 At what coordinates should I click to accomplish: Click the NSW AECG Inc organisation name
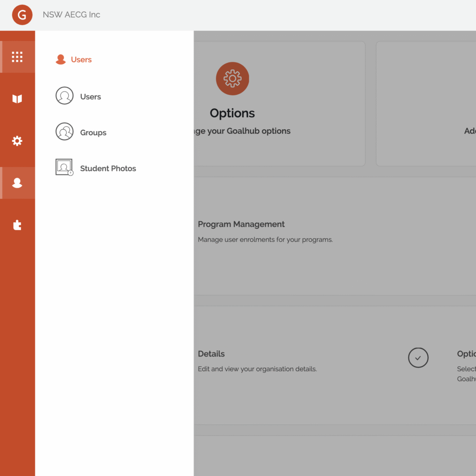click(x=72, y=14)
